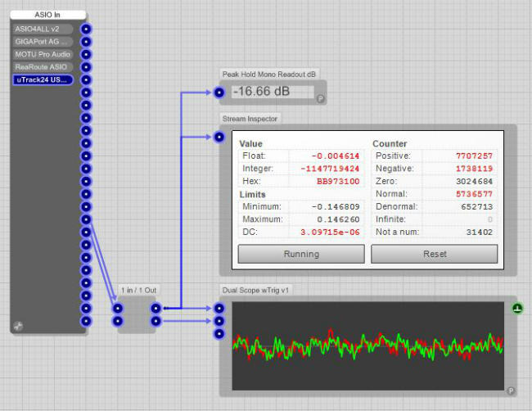The height and width of the screenshot is (411, 532).
Task: Click the top input connector of Dual Scope
Action: [219, 309]
